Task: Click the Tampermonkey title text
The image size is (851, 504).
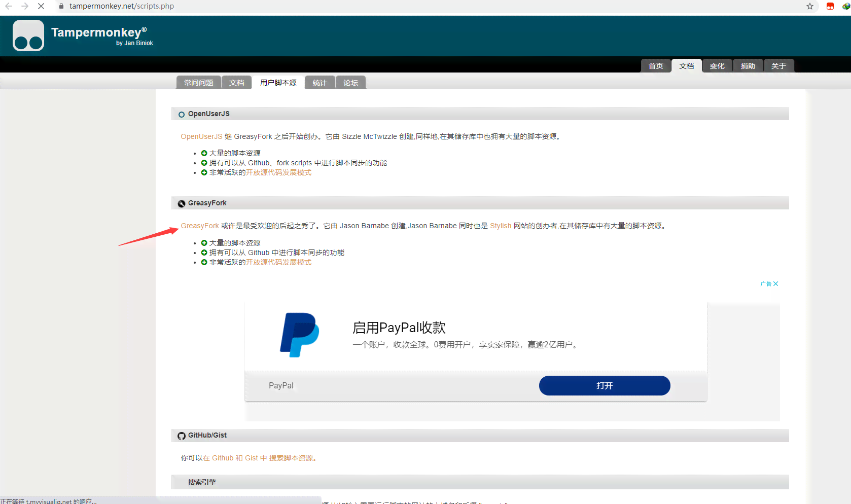Action: click(x=99, y=32)
